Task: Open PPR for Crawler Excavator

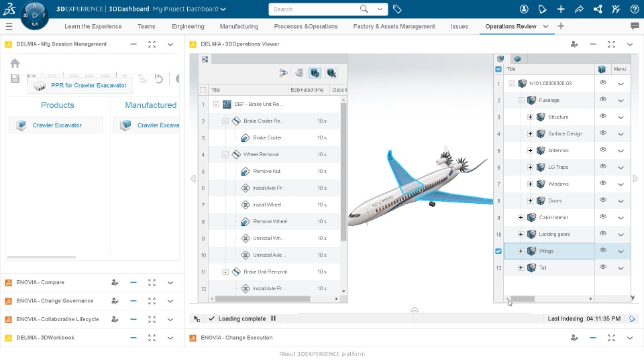Action: 80,85
